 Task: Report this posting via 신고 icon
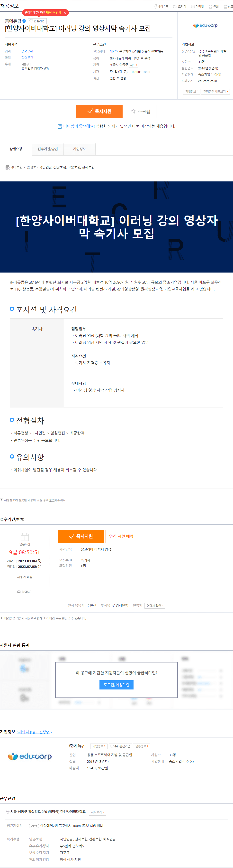pos(228,6)
